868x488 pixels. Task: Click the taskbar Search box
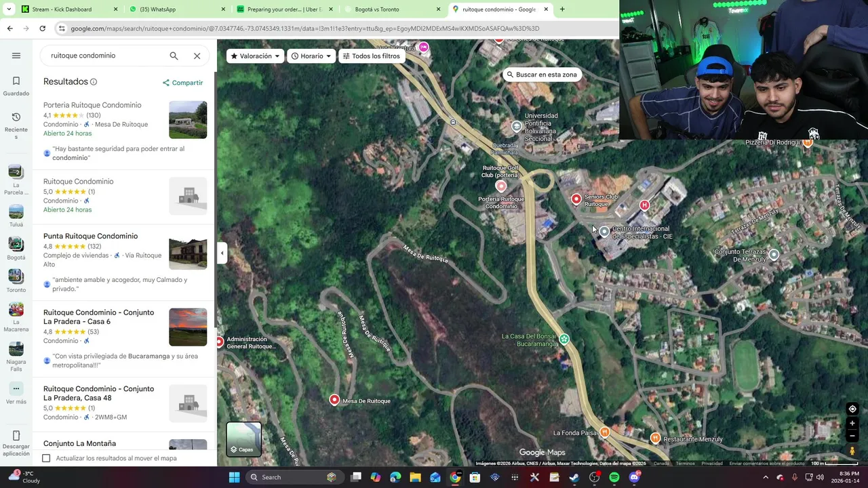coord(294,477)
